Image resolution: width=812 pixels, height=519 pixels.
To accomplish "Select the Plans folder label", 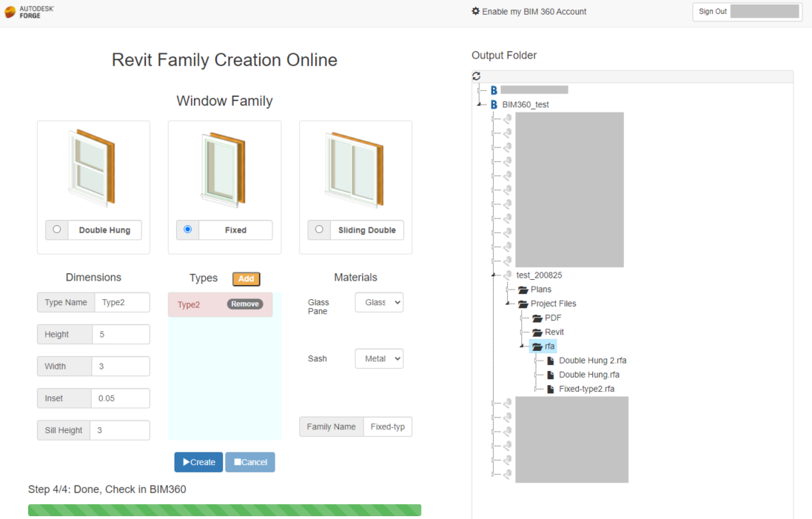I will pyautogui.click(x=541, y=289).
